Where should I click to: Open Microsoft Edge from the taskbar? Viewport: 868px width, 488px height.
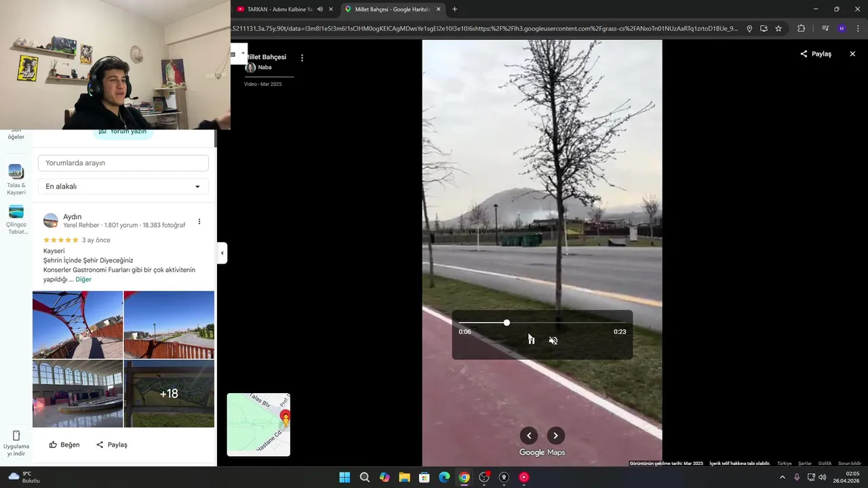pos(444,477)
